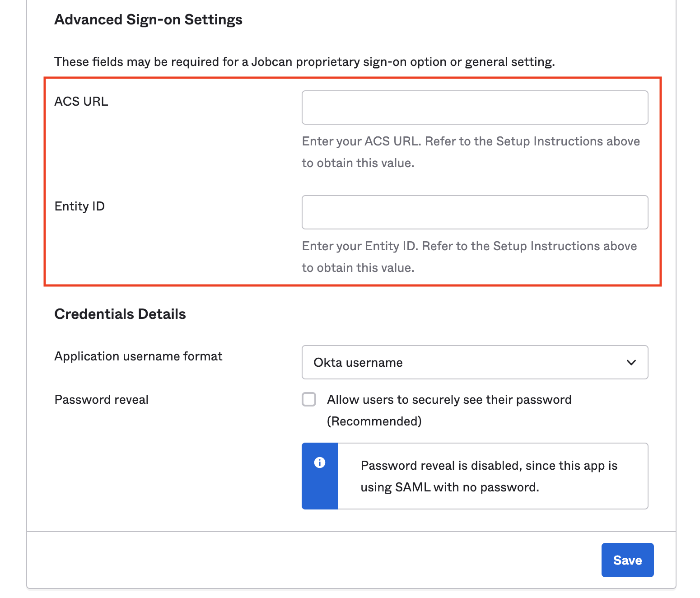Tick the Allow users to see password checkbox

pyautogui.click(x=309, y=399)
